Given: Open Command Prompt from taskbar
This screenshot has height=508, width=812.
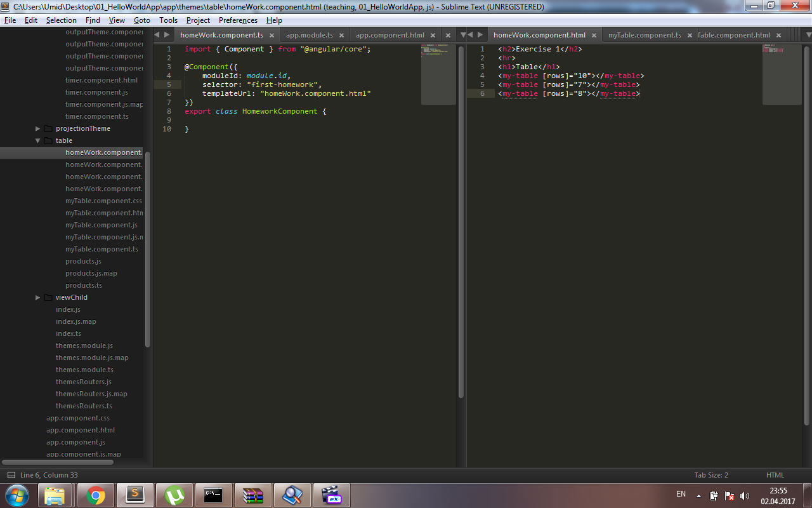Looking at the screenshot, I should pos(214,495).
